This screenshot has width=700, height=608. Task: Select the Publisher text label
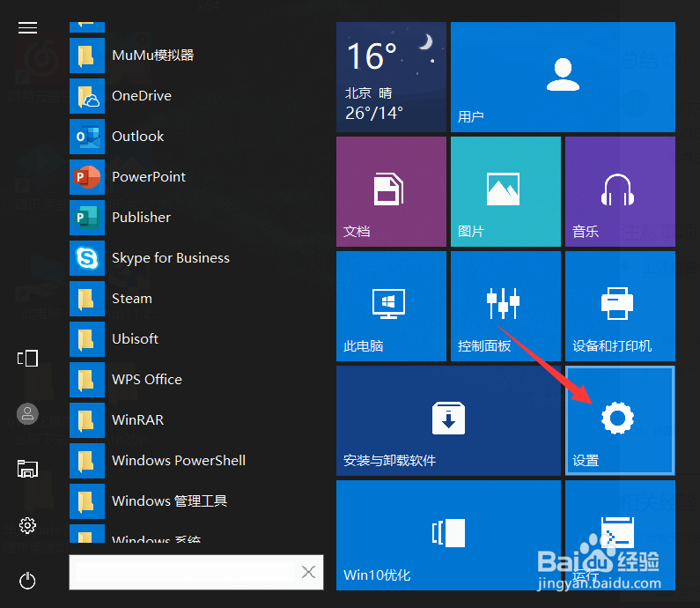click(142, 218)
